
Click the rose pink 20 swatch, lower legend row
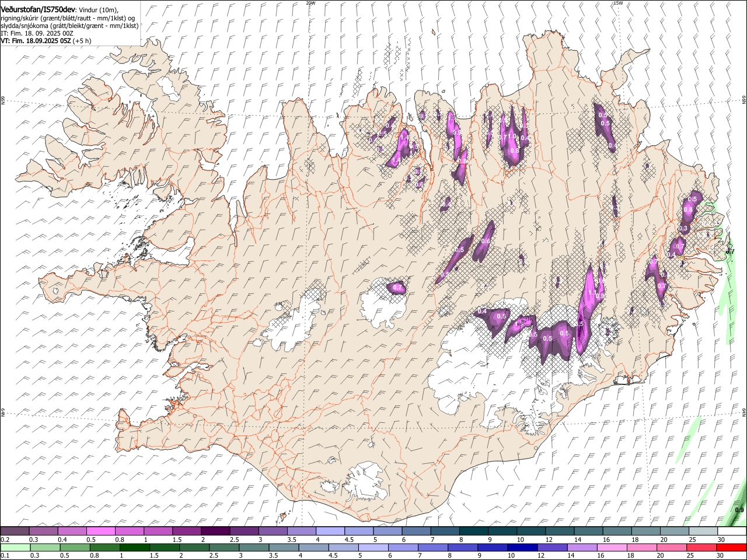[x=671, y=547]
